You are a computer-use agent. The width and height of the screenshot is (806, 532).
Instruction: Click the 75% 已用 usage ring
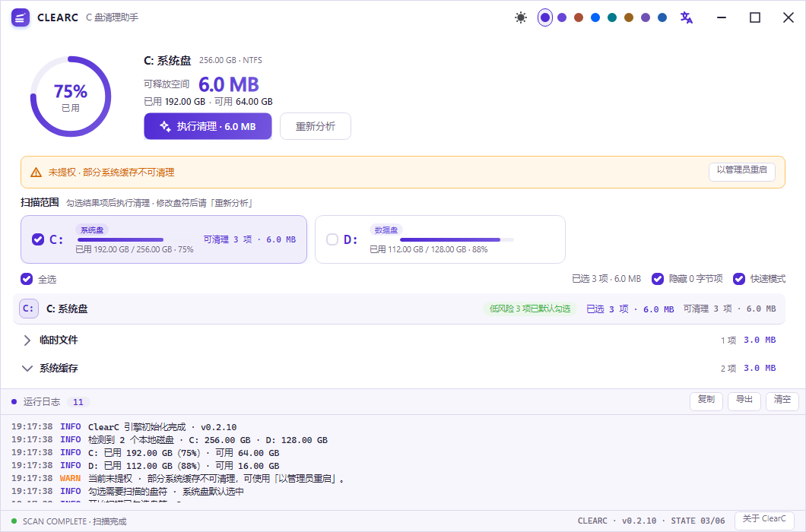pos(71,97)
